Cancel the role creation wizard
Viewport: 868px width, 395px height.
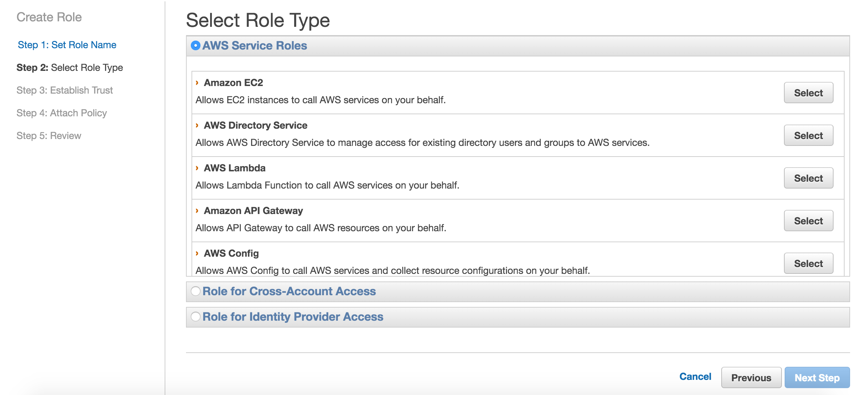click(x=695, y=377)
